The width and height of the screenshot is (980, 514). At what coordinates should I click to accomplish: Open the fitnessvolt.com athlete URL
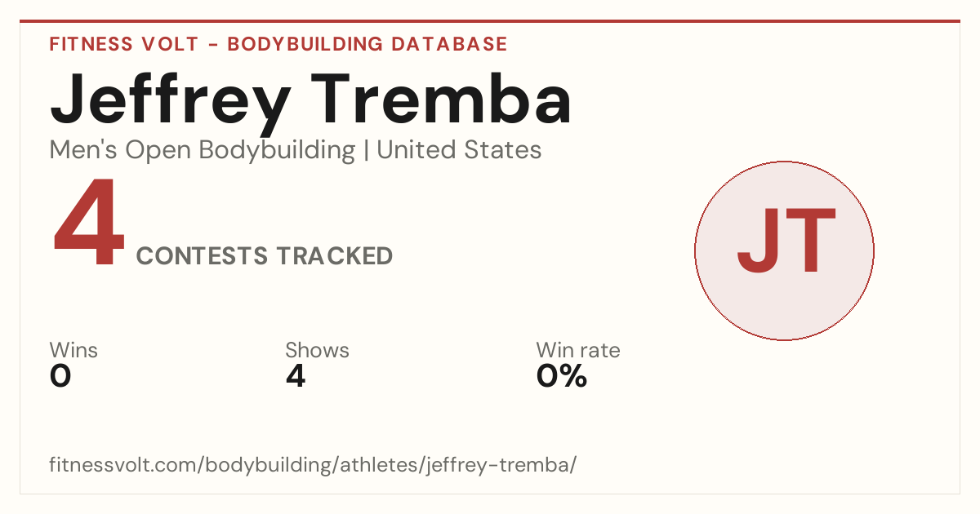coord(314,465)
